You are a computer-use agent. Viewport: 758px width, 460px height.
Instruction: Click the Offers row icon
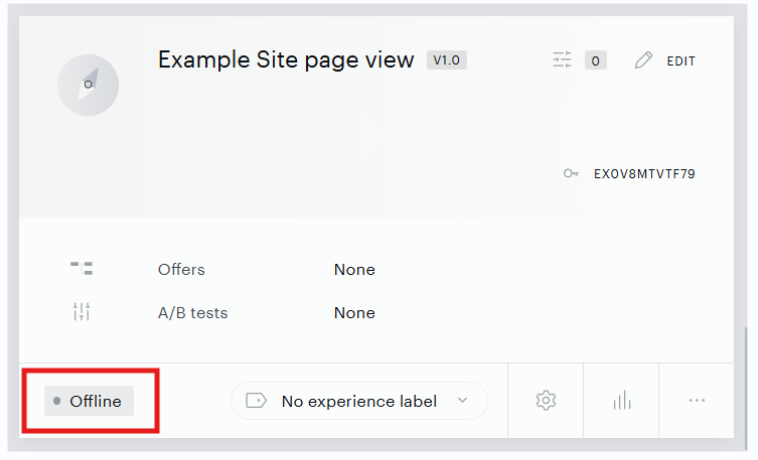(x=82, y=268)
